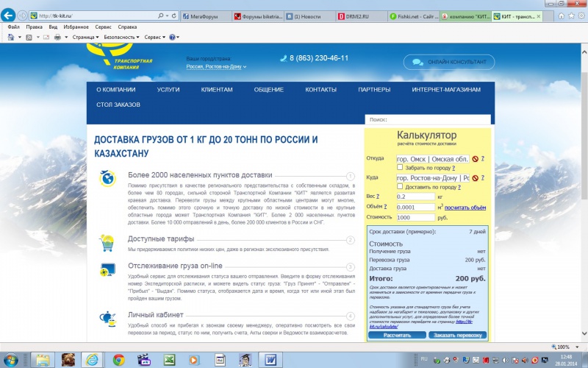This screenshot has width=588, height=368.
Task: Click the посчитать объём link
Action: coord(465,208)
